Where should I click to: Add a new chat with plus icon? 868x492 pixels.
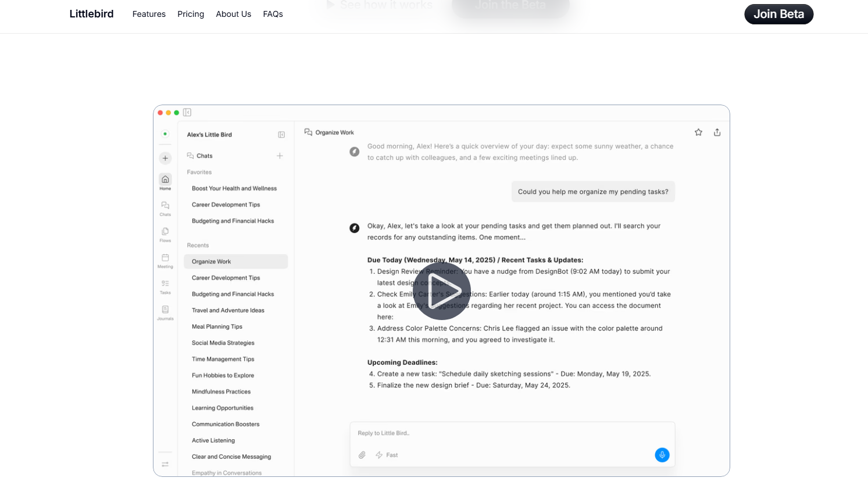coord(280,156)
